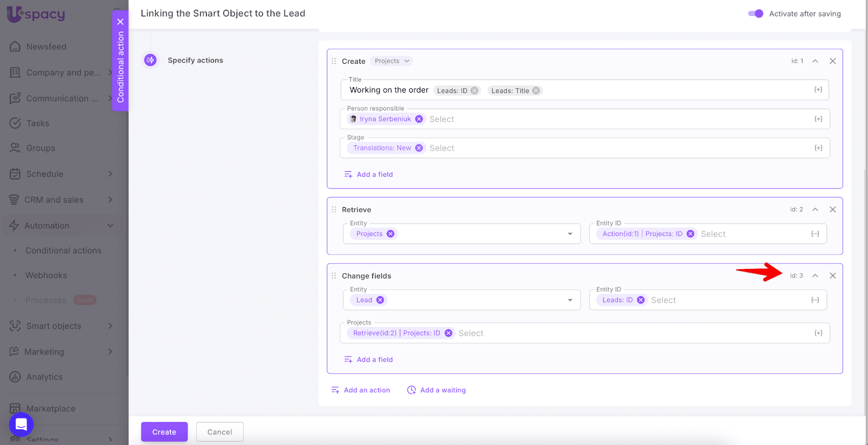Open the Projects dropdown next to Create
Viewport: 868px width, 445px height.
click(391, 61)
